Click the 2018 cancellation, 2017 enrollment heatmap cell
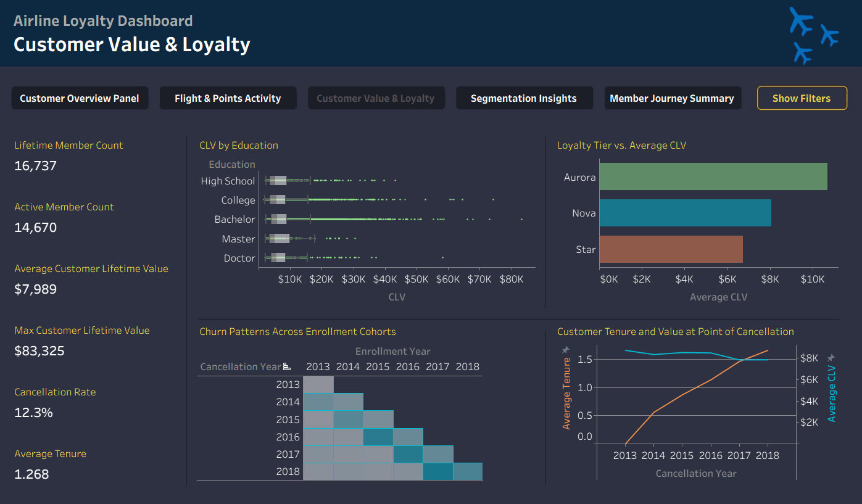This screenshot has width=862, height=504. [x=438, y=471]
